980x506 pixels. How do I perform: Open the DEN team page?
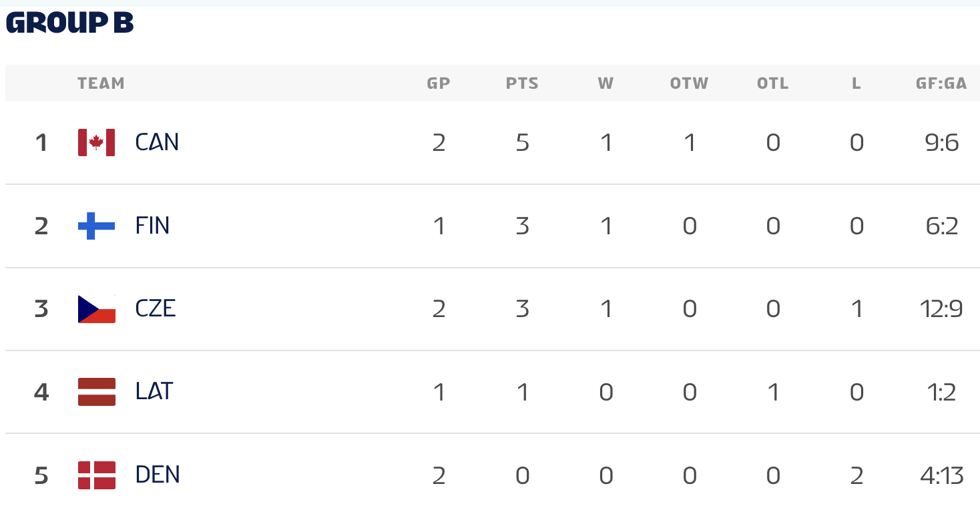pyautogui.click(x=158, y=475)
